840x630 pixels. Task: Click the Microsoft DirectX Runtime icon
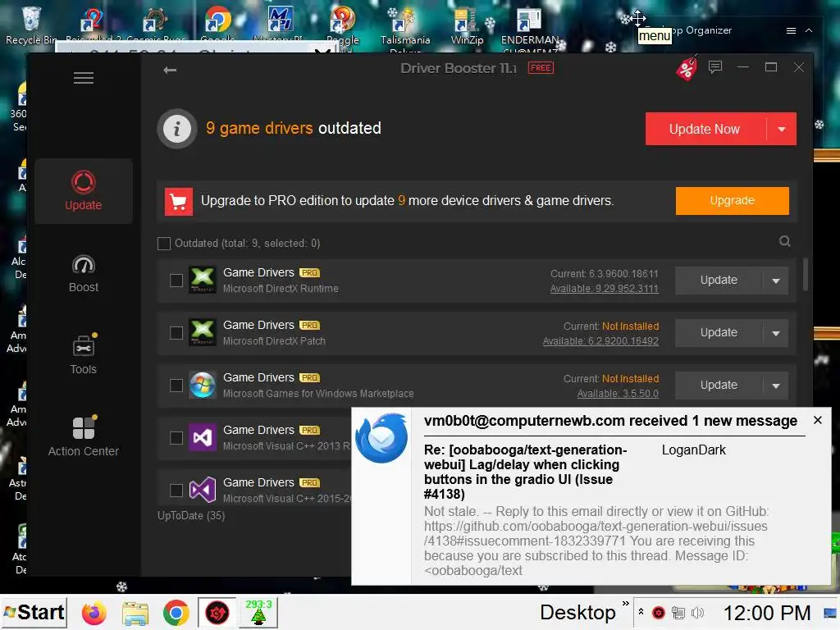pyautogui.click(x=203, y=281)
